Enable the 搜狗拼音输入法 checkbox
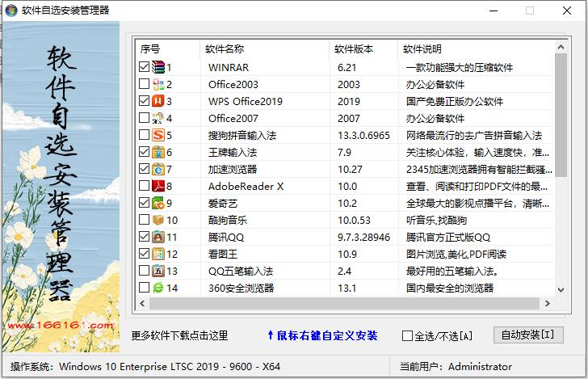Image resolution: width=588 pixels, height=379 pixels. pyautogui.click(x=144, y=134)
